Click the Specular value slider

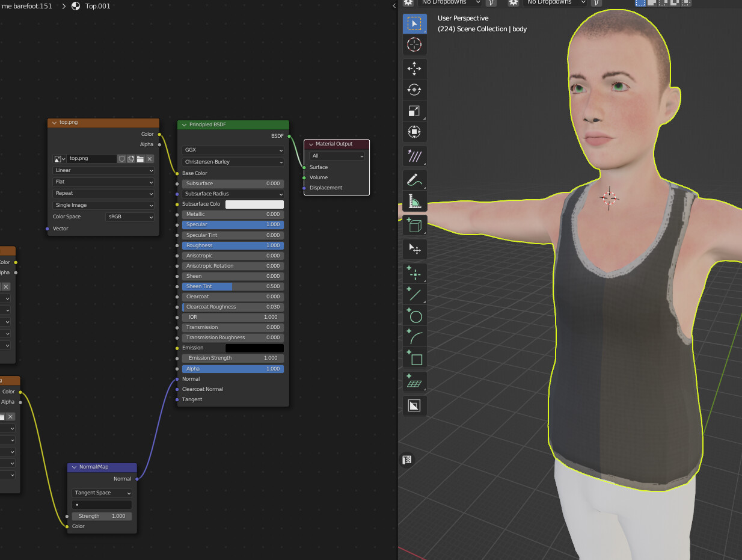[233, 224]
